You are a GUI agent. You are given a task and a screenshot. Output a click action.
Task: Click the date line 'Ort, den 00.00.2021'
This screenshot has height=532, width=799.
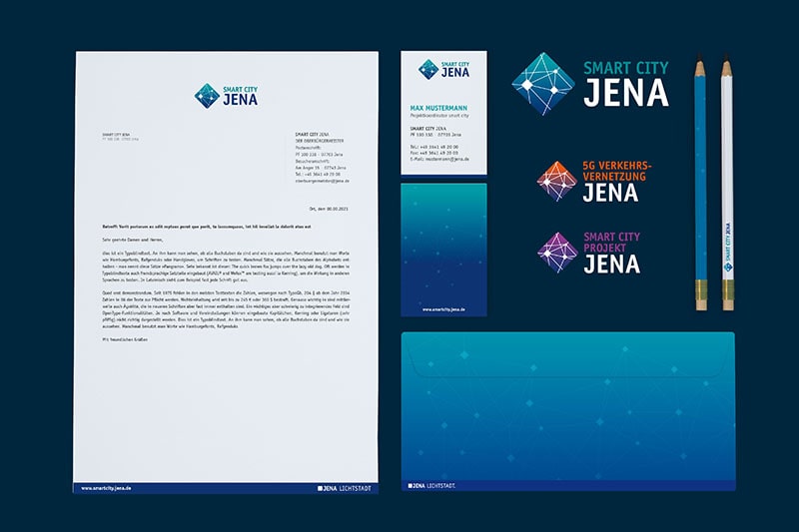(x=329, y=209)
